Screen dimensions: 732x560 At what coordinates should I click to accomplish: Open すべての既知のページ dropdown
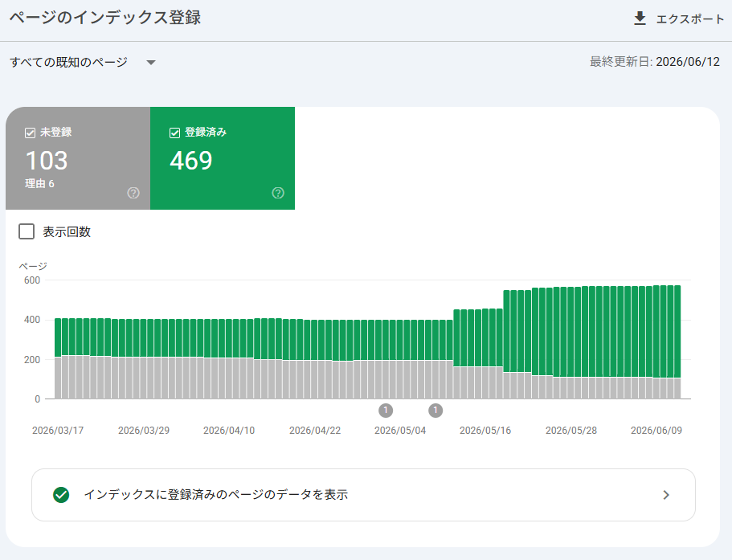(x=82, y=62)
